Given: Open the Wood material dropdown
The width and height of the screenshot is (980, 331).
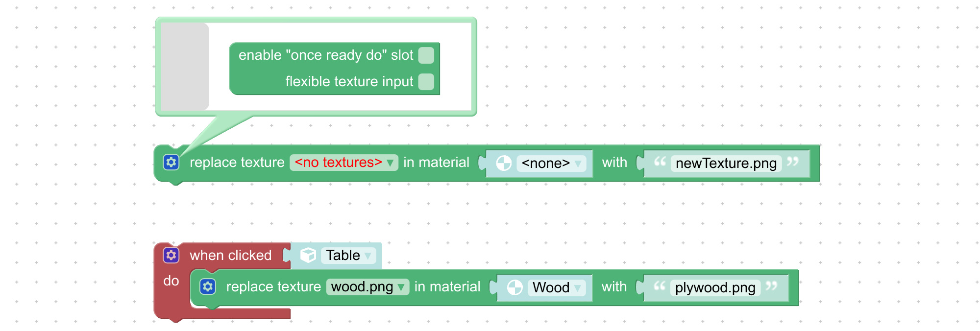Looking at the screenshot, I should (557, 287).
